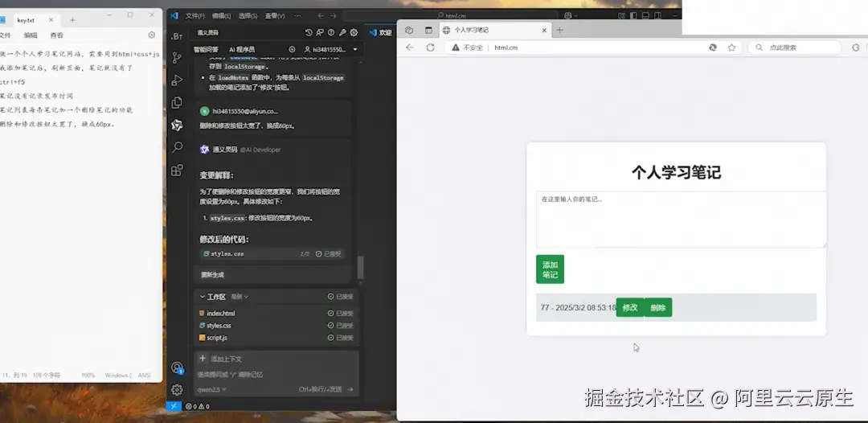This screenshot has height=423, width=868.
Task: Open Tongyi Lingma settings gear in panel header
Action: pyautogui.click(x=354, y=33)
